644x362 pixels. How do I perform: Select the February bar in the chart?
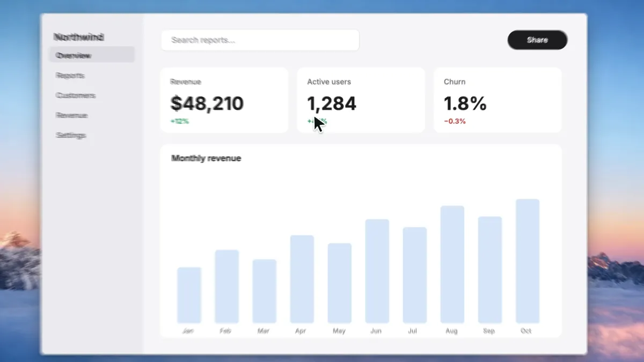point(226,286)
